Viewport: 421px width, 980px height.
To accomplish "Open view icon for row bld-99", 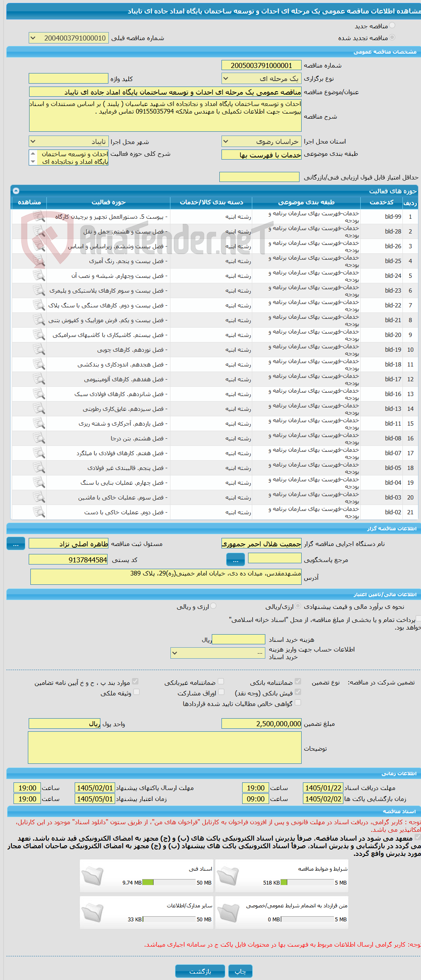I will (39, 217).
